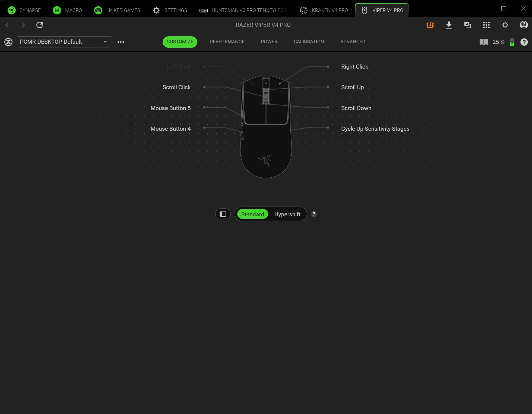Click the profile layers icon
Viewport: 532px width, 414px height.
(x=8, y=42)
